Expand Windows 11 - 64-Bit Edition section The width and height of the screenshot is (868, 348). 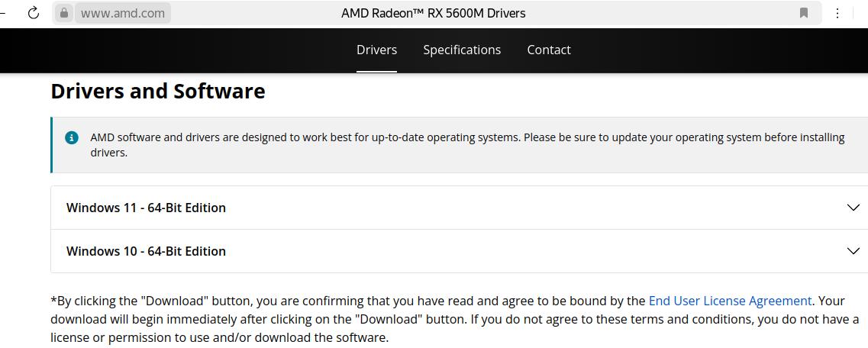146,208
